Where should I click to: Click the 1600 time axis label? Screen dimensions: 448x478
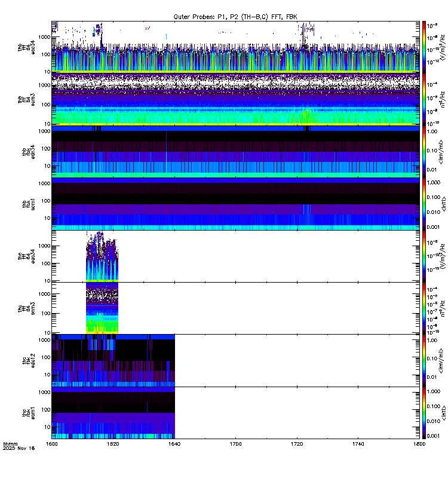pyautogui.click(x=51, y=444)
